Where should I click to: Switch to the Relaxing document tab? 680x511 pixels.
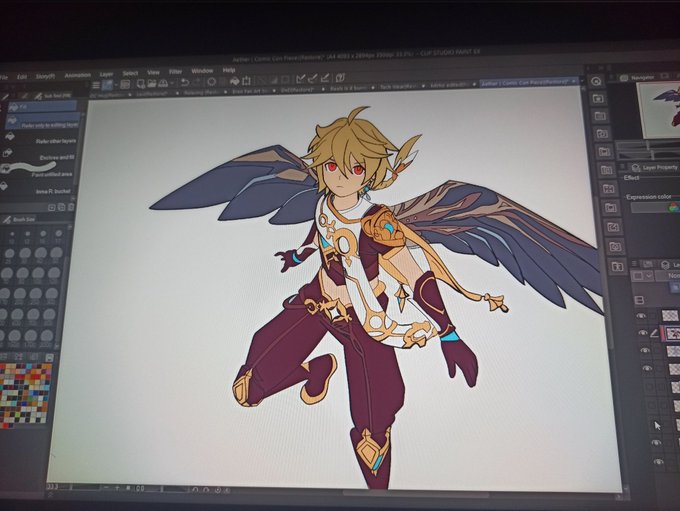[200, 92]
